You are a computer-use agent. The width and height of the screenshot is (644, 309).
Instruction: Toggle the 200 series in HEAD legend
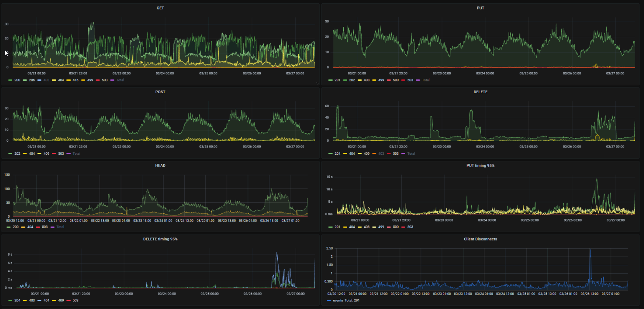coord(16,227)
